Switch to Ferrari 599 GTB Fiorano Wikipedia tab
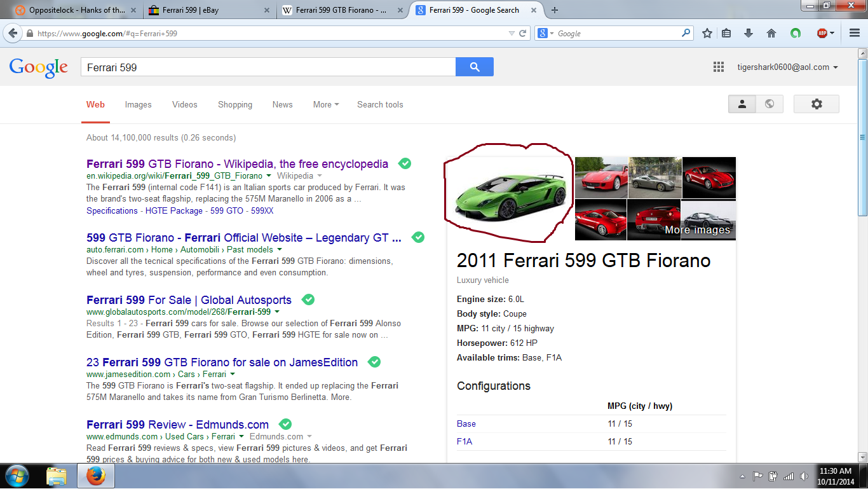The height and width of the screenshot is (489, 868). click(341, 10)
